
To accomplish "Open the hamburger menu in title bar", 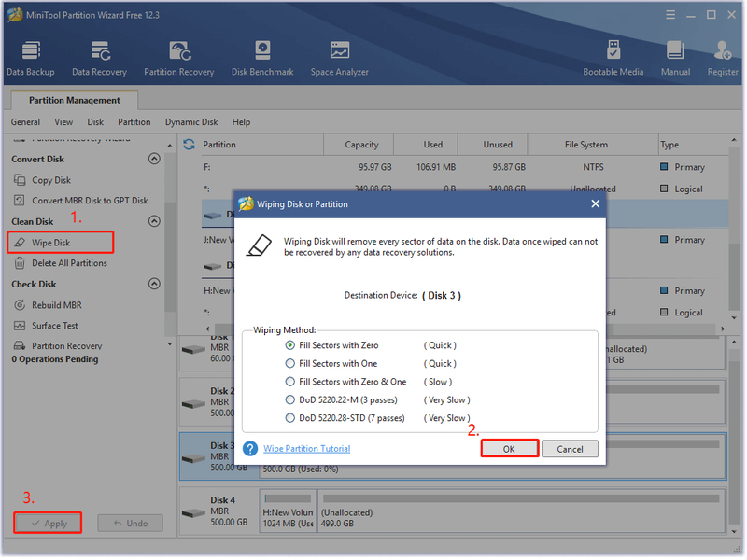I will pyautogui.click(x=670, y=15).
